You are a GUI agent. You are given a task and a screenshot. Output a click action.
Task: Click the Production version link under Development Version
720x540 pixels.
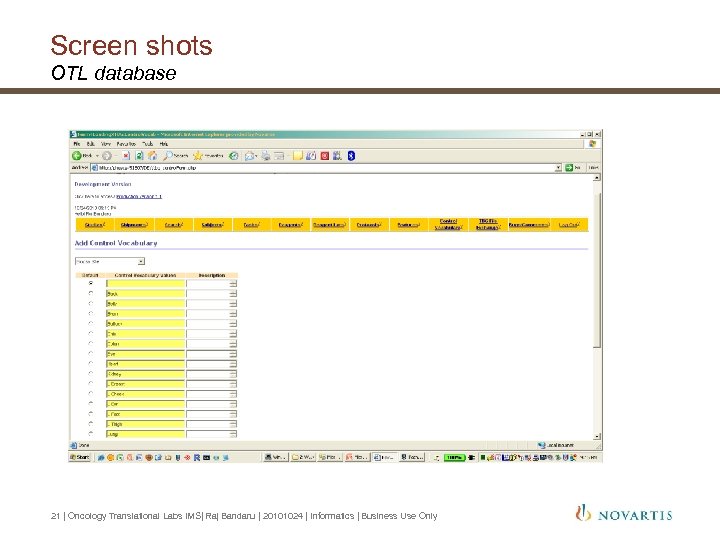click(139, 197)
